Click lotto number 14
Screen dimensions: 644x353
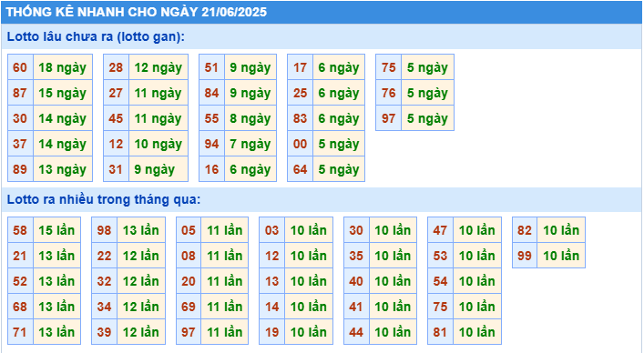(271, 307)
